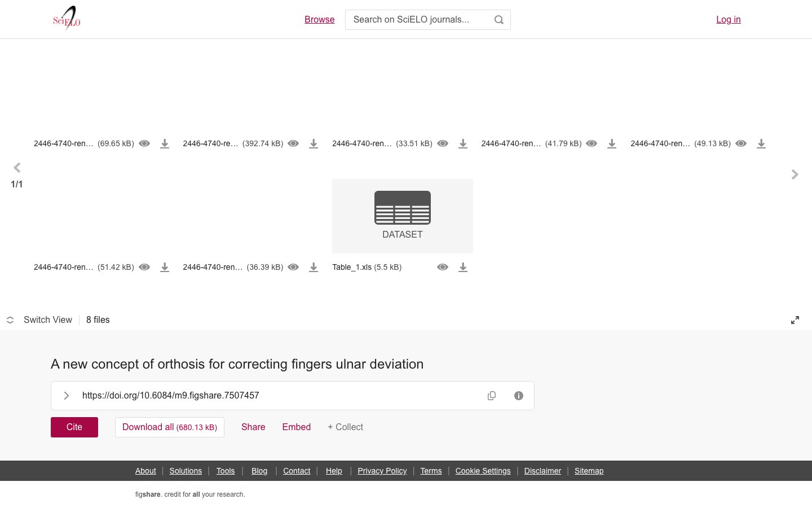Preview the 51.42 kB file
812x508 pixels.
(x=144, y=267)
